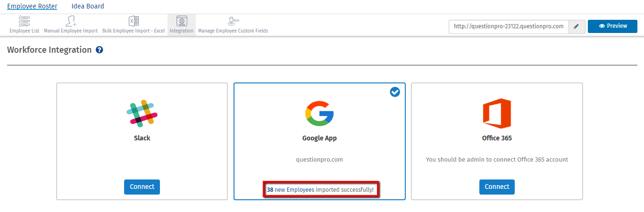644x212 pixels.
Task: Click the Slack logo
Action: [x=142, y=114]
